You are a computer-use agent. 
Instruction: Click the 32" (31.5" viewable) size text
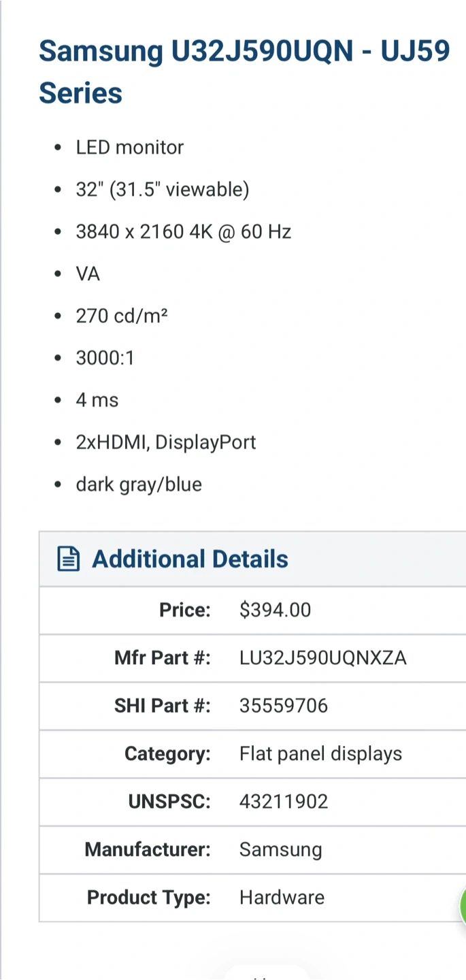162,190
